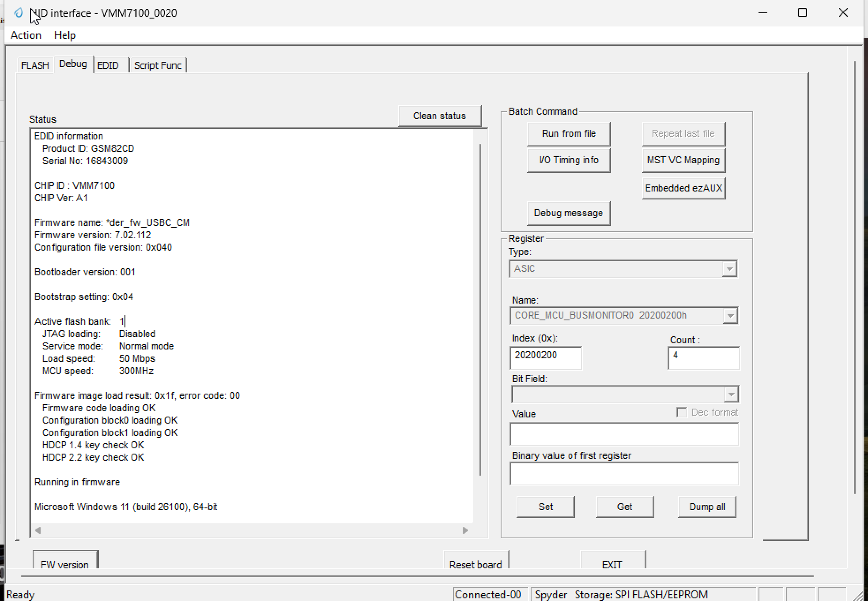The width and height of the screenshot is (868, 601).
Task: Switch to the FLASH tab
Action: point(35,65)
